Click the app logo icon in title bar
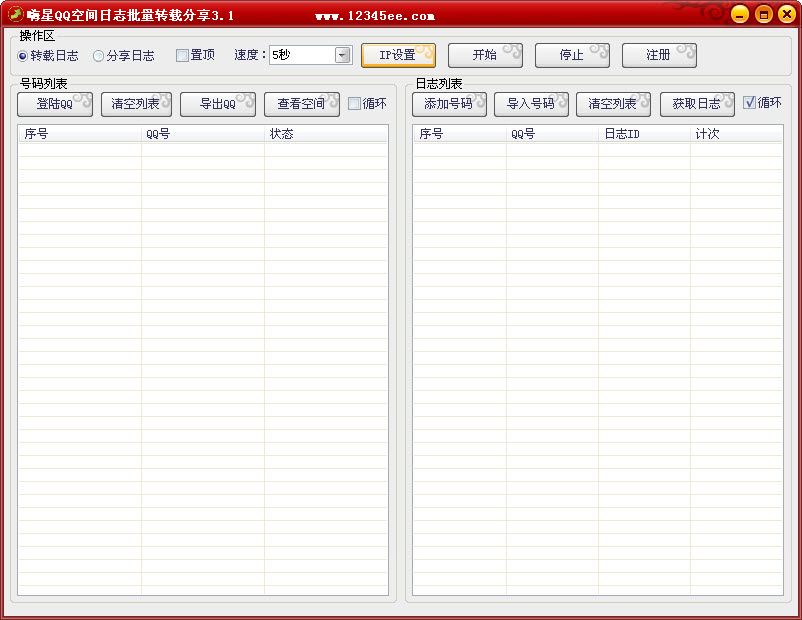Image resolution: width=802 pixels, height=620 pixels. (15, 14)
